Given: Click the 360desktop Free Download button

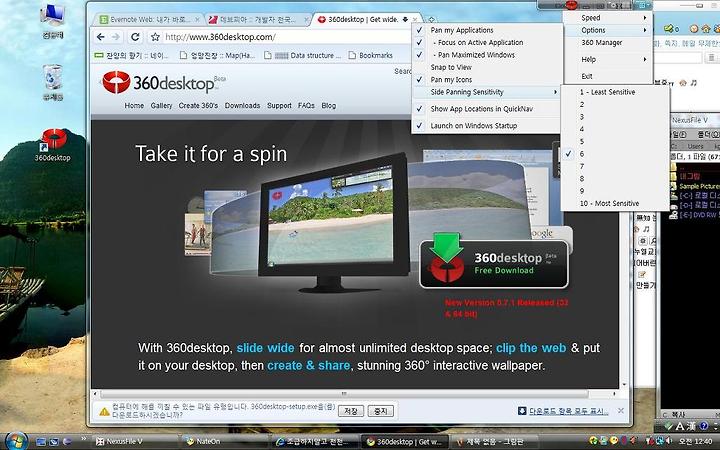Looking at the screenshot, I should coord(494,264).
